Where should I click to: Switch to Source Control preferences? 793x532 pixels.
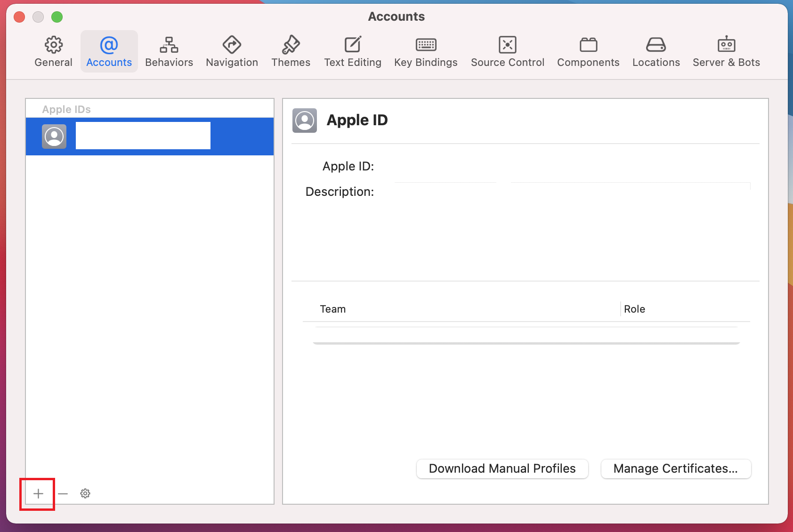tap(507, 51)
